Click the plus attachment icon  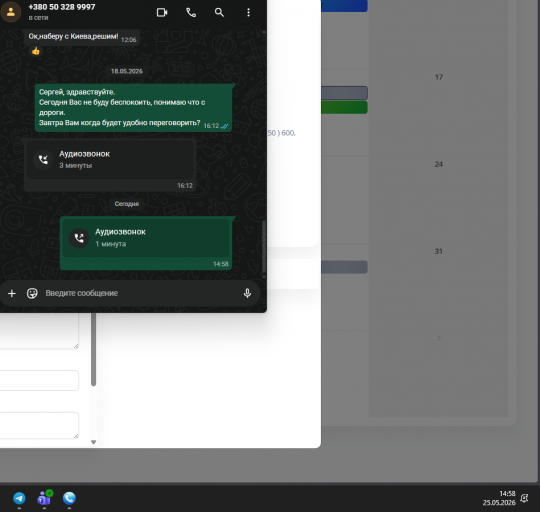[x=12, y=293]
